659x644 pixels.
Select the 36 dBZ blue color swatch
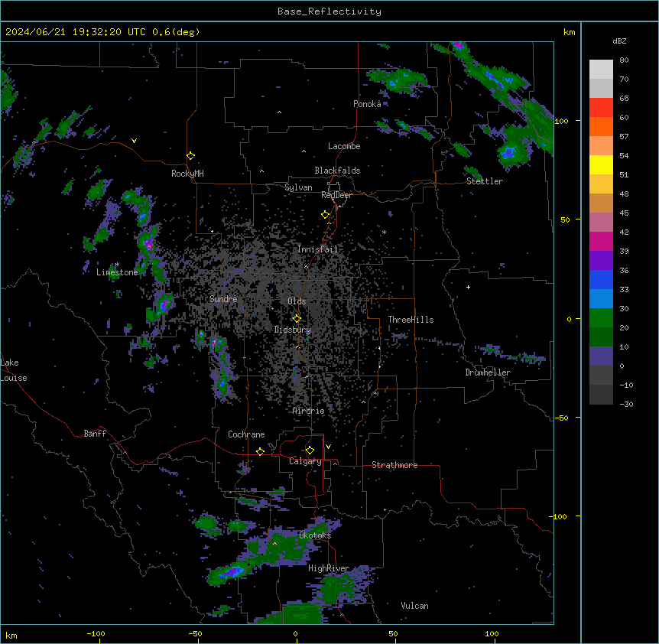pyautogui.click(x=601, y=279)
